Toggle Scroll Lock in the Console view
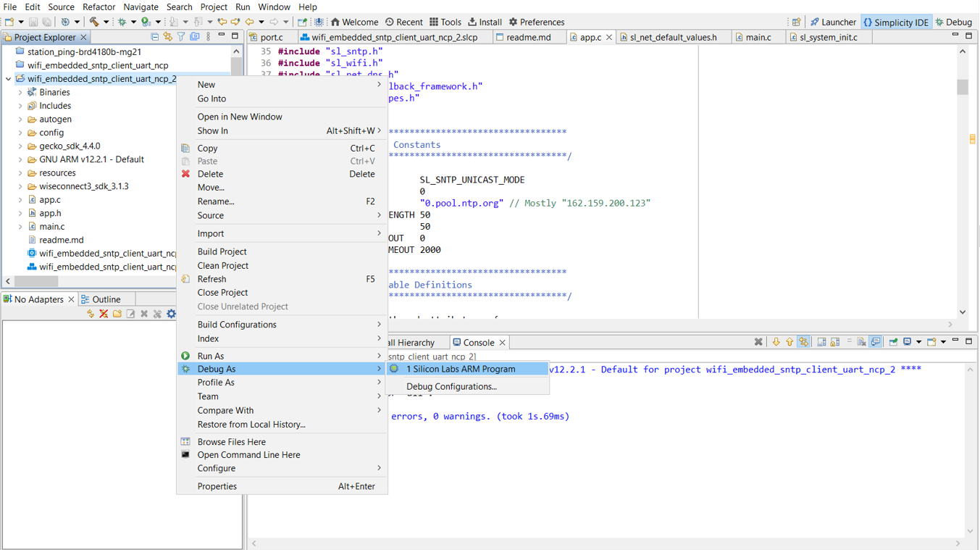This screenshot has width=980, height=550. click(x=834, y=341)
